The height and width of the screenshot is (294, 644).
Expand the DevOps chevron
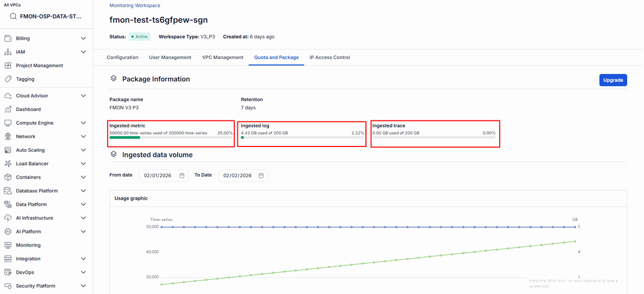point(83,272)
